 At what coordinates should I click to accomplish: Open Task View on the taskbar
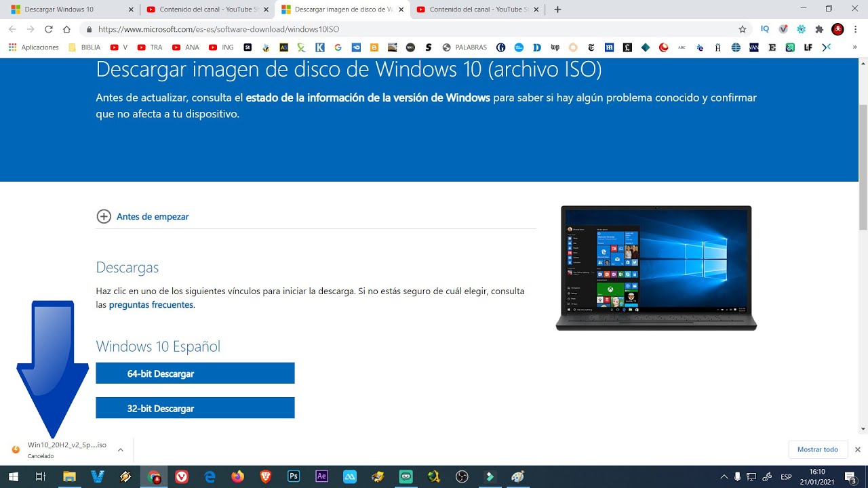coord(41,476)
